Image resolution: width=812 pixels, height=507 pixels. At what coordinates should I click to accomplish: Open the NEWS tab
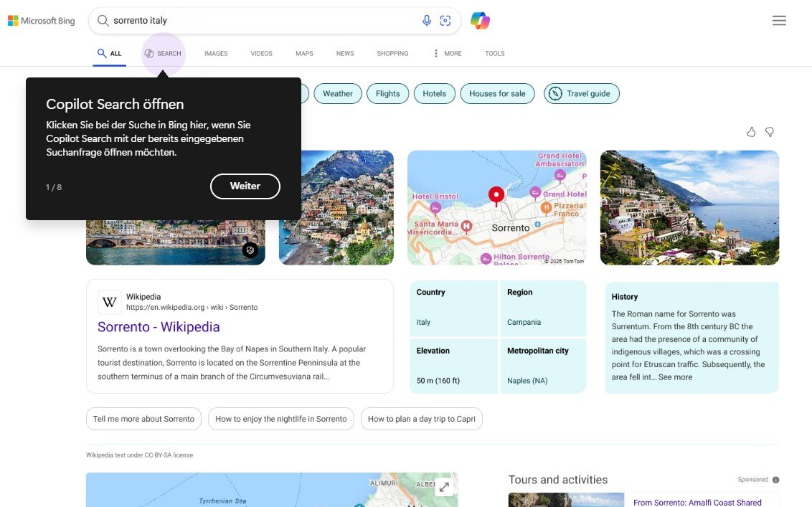pos(345,53)
